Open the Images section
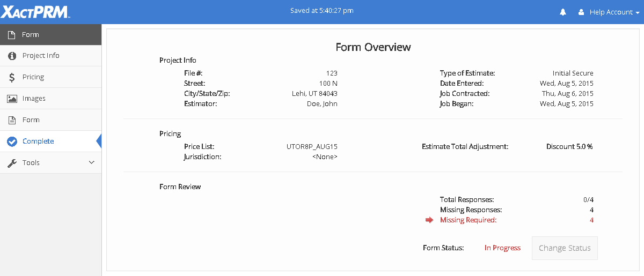 coord(50,99)
